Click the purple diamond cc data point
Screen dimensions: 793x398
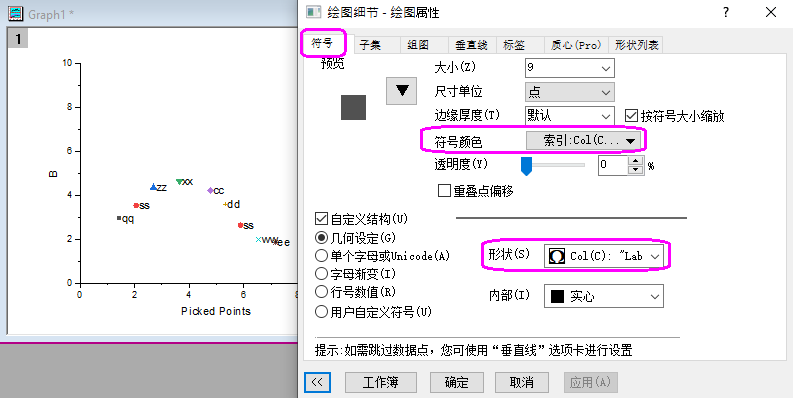click(x=210, y=191)
